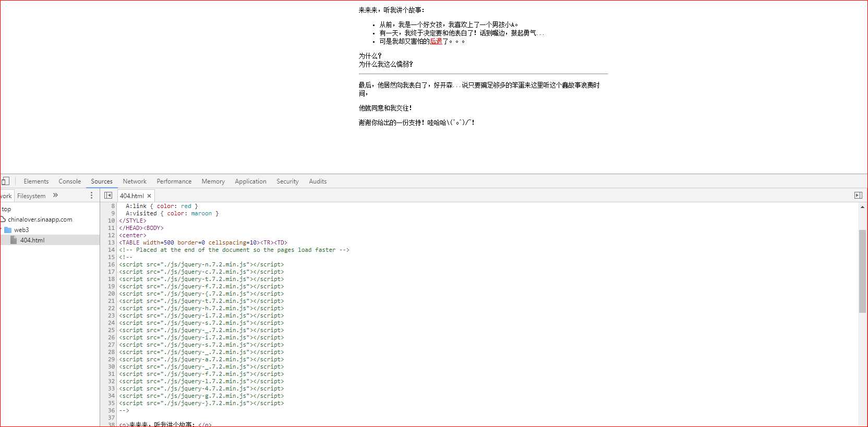This screenshot has height=427, width=868.
Task: Click the cloud icon beside chinalover.sinaapp.com
Action: pyautogui.click(x=3, y=219)
